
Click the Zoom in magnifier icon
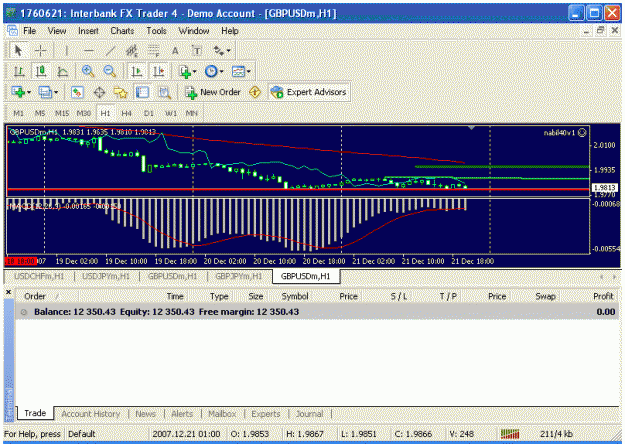click(88, 71)
